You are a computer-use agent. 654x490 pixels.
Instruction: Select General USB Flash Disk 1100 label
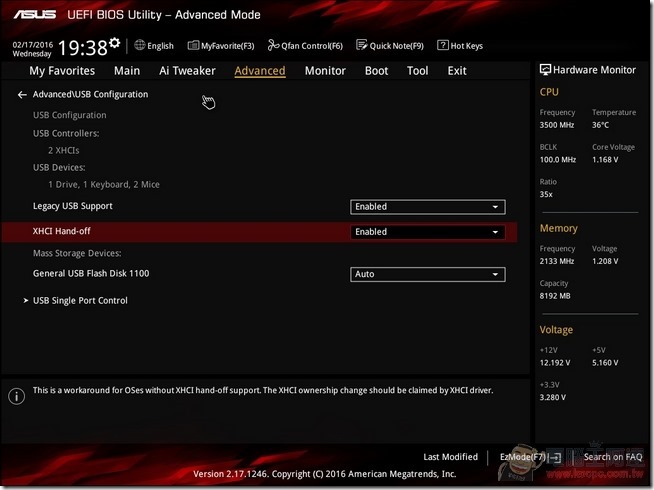coord(91,274)
